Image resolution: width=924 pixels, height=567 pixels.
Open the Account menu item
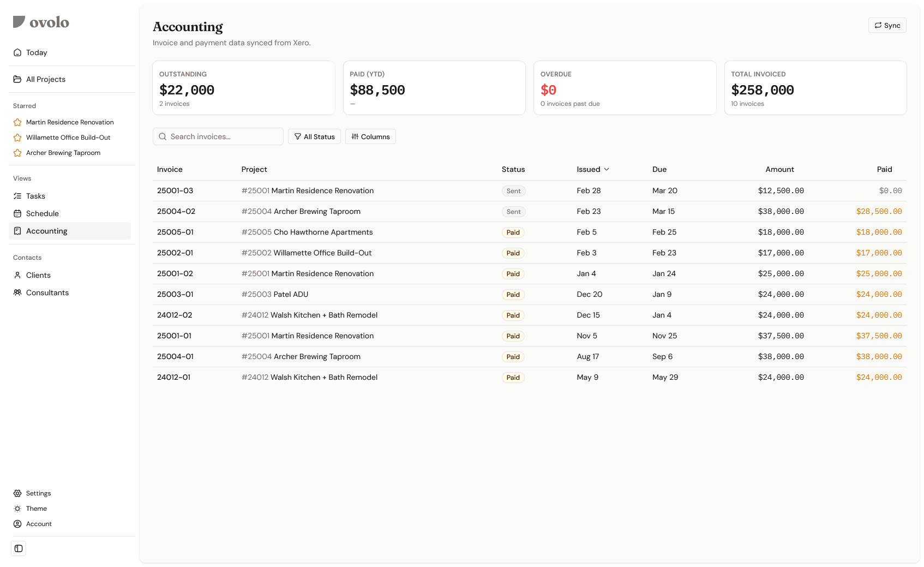39,524
